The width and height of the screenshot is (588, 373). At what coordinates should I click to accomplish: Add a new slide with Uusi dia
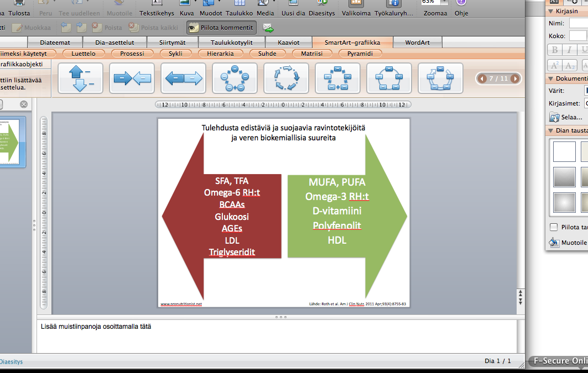click(x=293, y=8)
